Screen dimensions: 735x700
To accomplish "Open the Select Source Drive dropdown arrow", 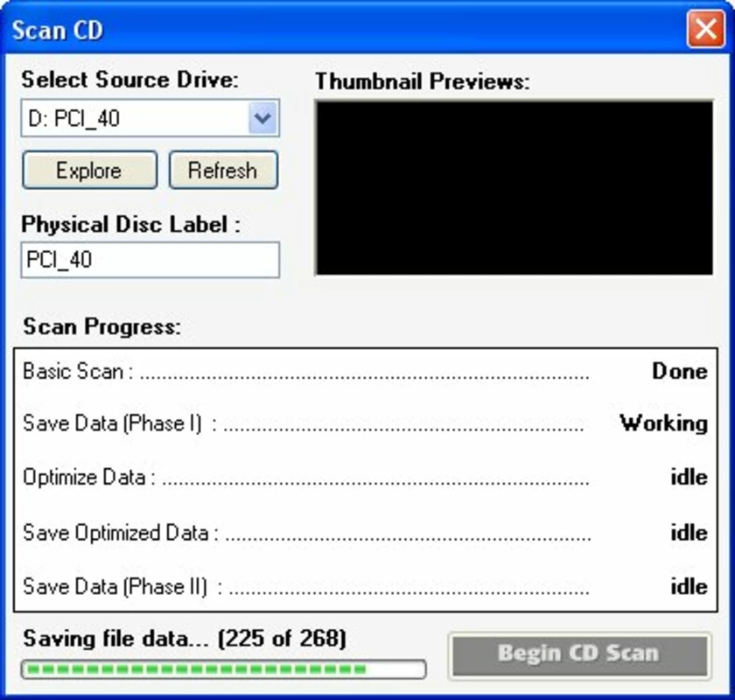I will tap(262, 117).
